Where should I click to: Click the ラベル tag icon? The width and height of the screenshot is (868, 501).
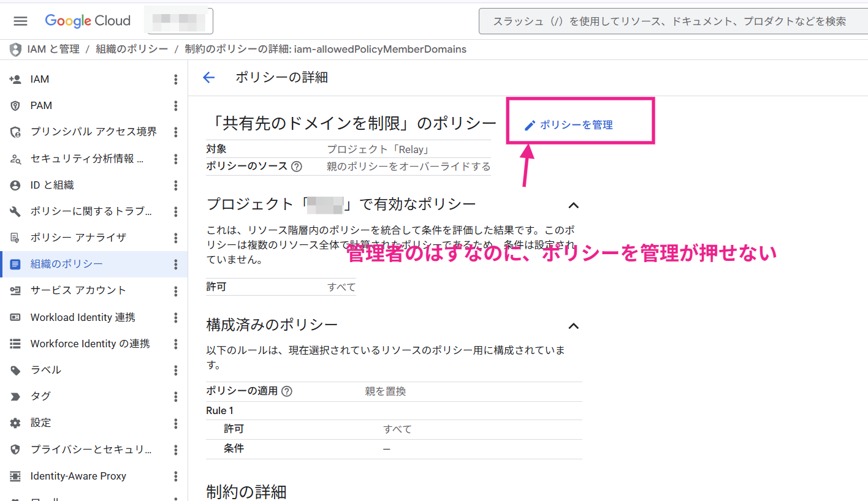point(16,370)
